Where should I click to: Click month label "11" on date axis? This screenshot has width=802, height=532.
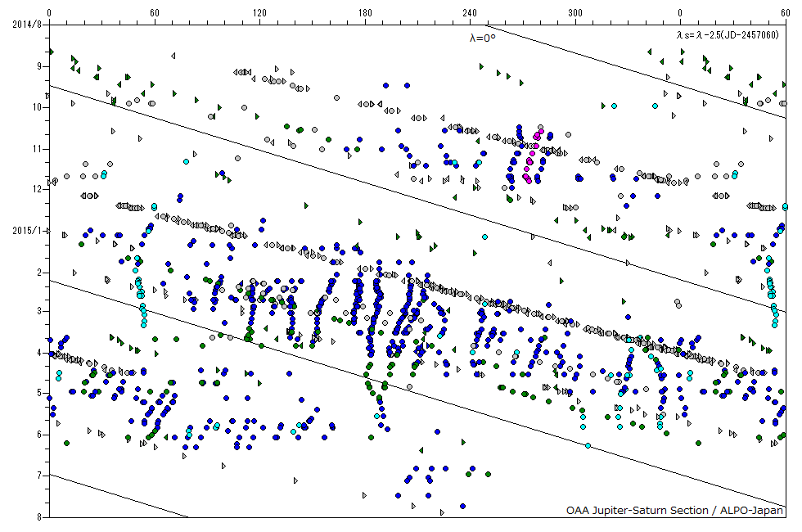[x=38, y=149]
